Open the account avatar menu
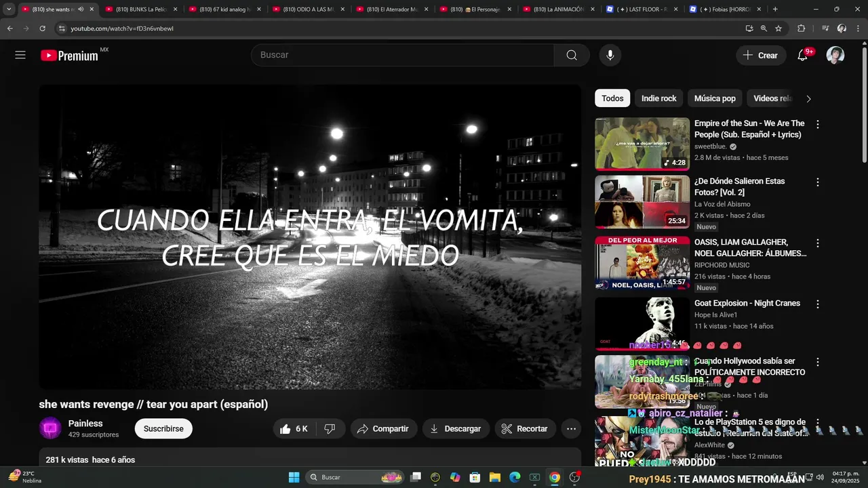This screenshot has height=488, width=868. click(835, 56)
